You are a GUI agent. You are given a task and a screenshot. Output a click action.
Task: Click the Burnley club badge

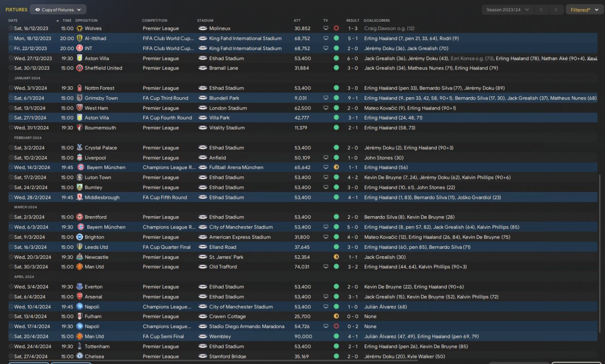[79, 187]
